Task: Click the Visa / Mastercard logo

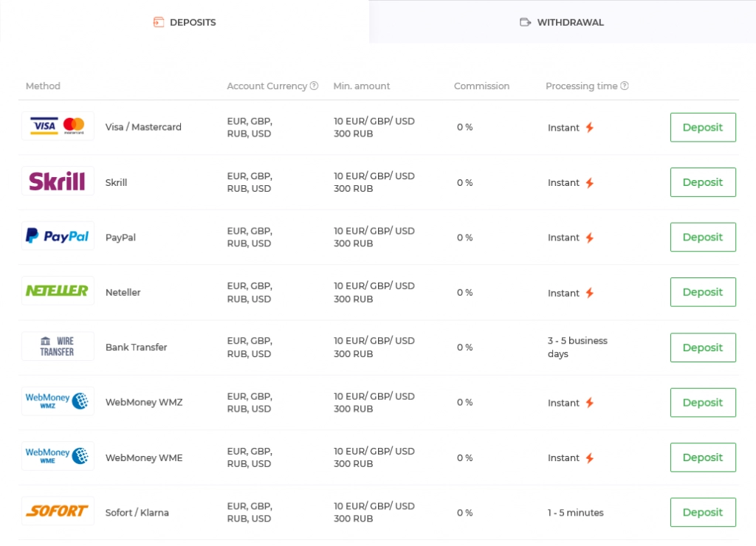Action: (x=58, y=125)
